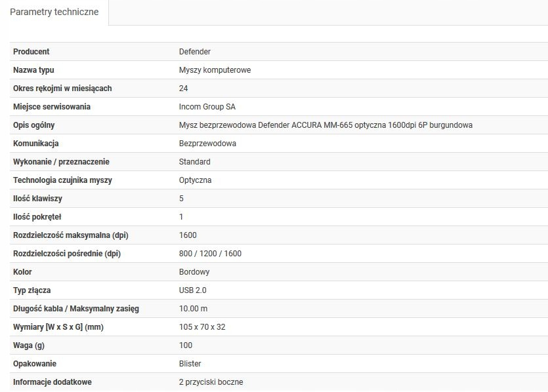Select the Opakowanie label

pos(35,364)
